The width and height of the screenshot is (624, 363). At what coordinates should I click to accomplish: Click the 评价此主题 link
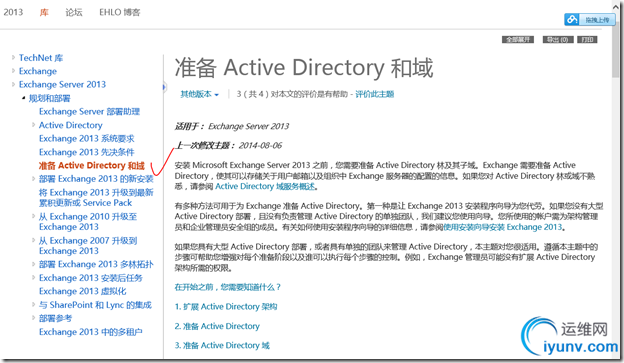pos(374,94)
